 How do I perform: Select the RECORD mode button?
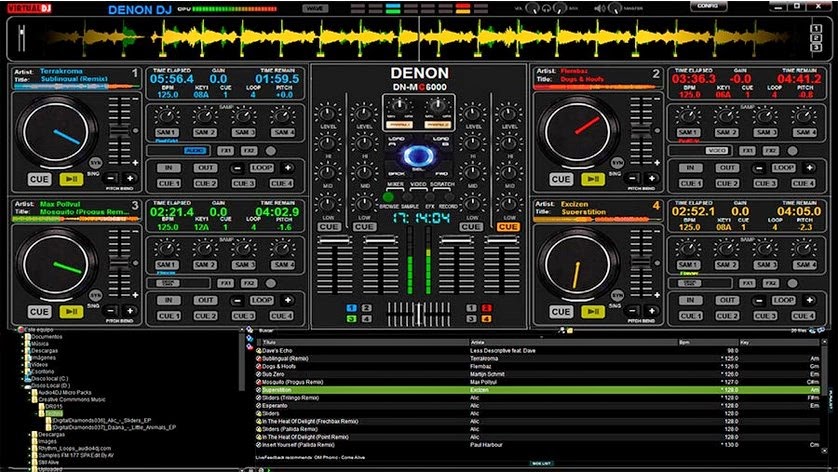click(x=448, y=197)
